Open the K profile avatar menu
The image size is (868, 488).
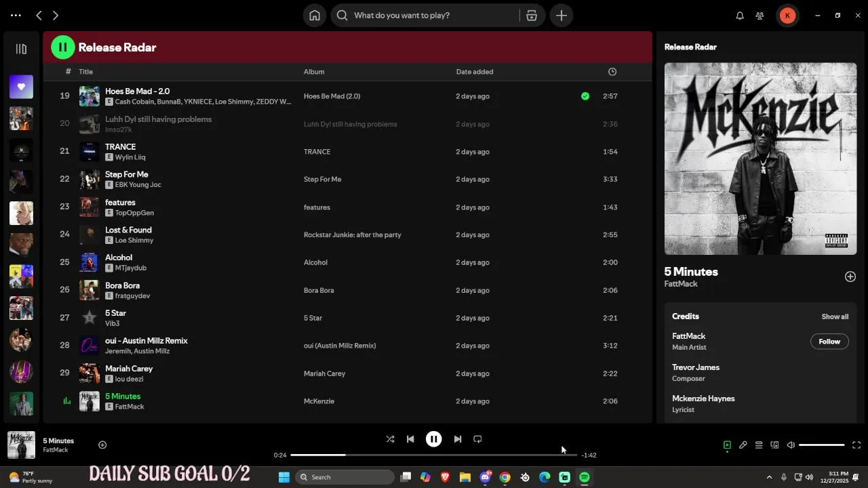point(787,16)
